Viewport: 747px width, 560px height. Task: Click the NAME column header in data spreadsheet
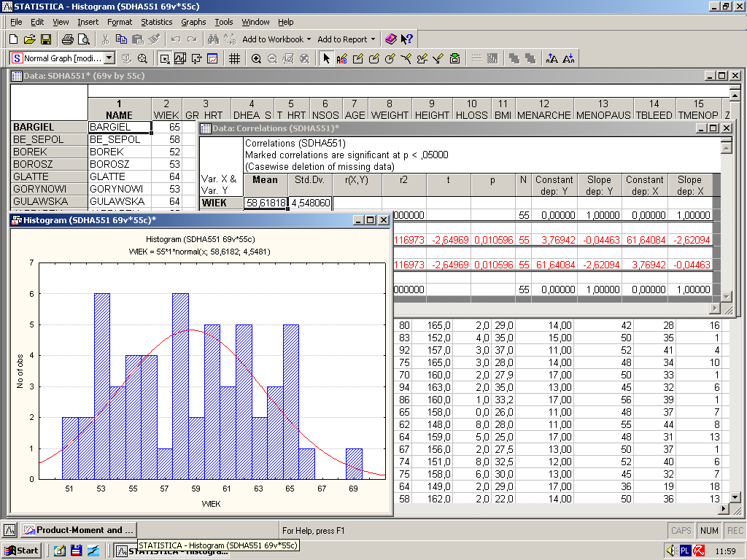(119, 109)
